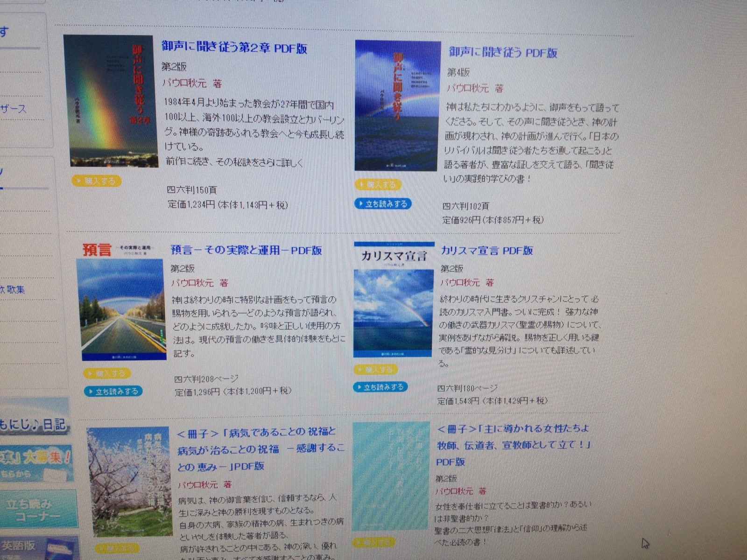The image size is (747, 560).
Task: Open the 預言-その実際と運用-PDF版 title link
Action: [246, 250]
